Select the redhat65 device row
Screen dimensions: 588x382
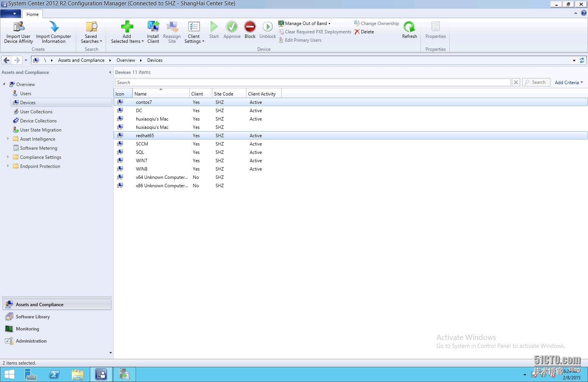pyautogui.click(x=350, y=135)
